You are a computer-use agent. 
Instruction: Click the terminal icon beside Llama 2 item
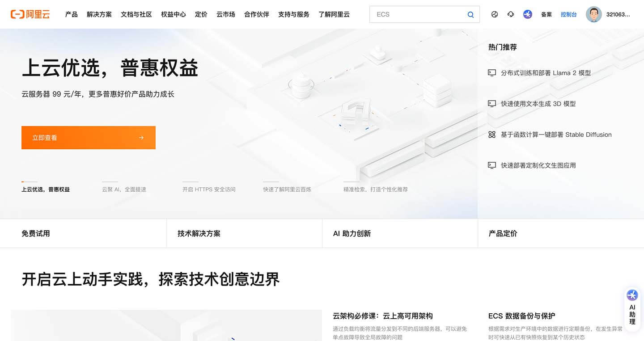coord(492,72)
